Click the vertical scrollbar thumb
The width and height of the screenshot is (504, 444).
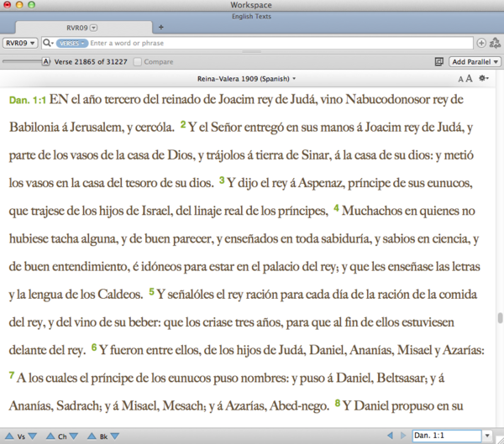point(500,318)
